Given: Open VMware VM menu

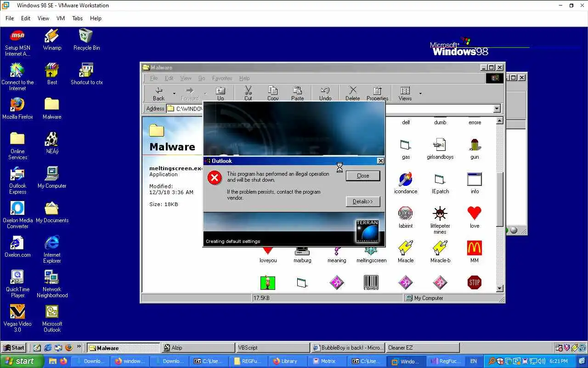Looking at the screenshot, I should [60, 18].
